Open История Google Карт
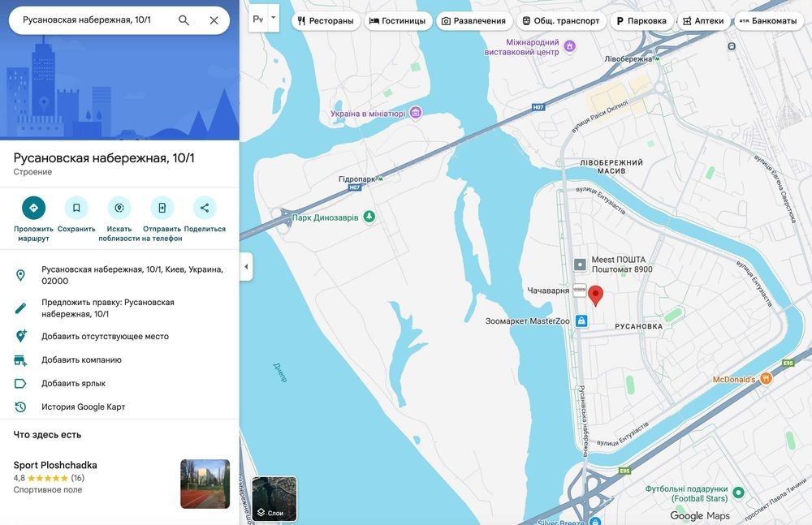 point(83,407)
